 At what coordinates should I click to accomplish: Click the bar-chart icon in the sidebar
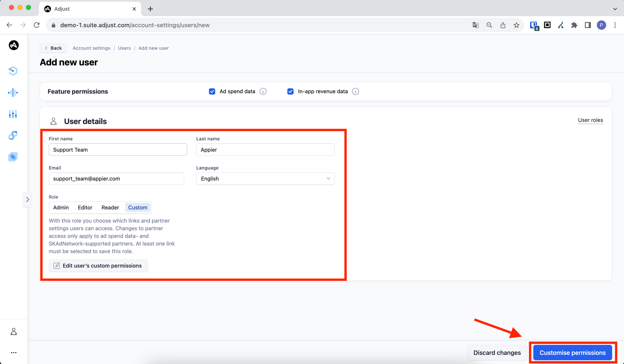[x=13, y=114]
